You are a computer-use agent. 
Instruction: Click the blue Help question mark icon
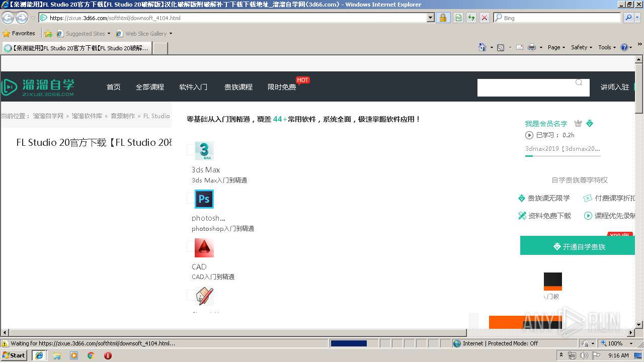(624, 47)
